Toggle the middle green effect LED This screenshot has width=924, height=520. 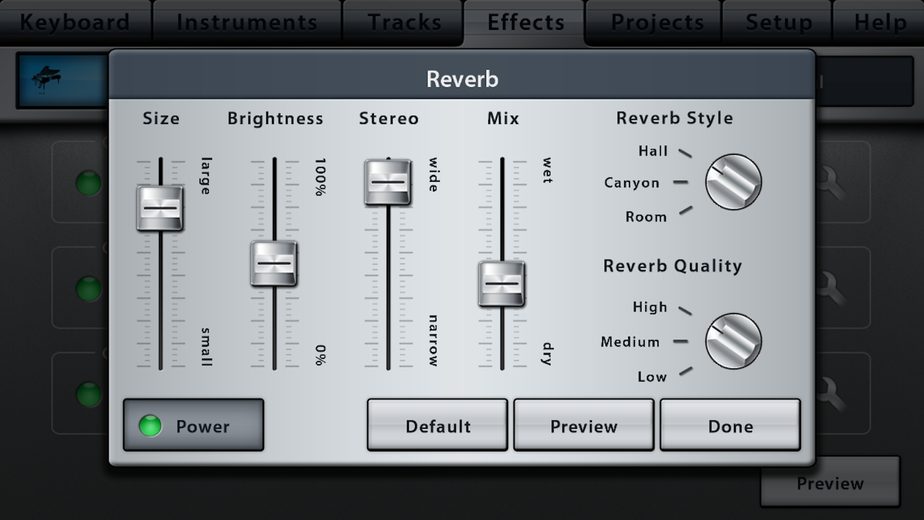(x=88, y=288)
